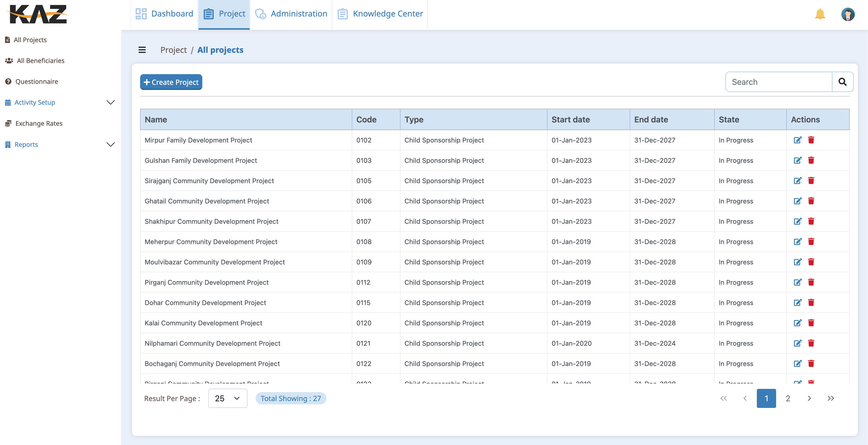Edit the Mirpur Family Development Project
The height and width of the screenshot is (445, 868).
[x=798, y=140]
